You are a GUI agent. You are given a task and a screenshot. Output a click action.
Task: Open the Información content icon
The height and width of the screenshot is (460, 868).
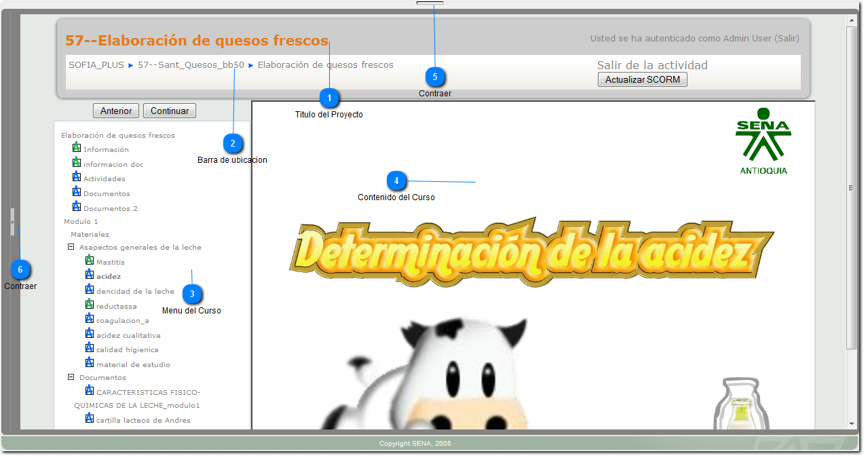(78, 148)
